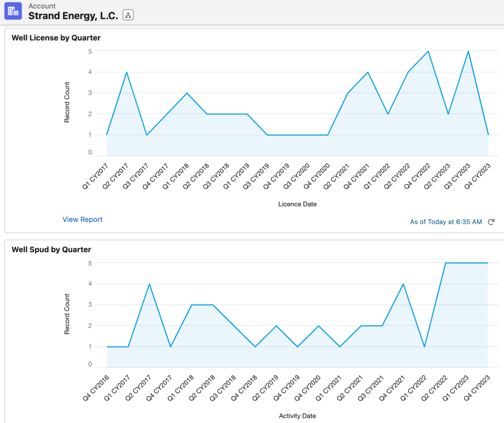Click the Q1 CY2023 plateau in Spud chart

coord(466,263)
